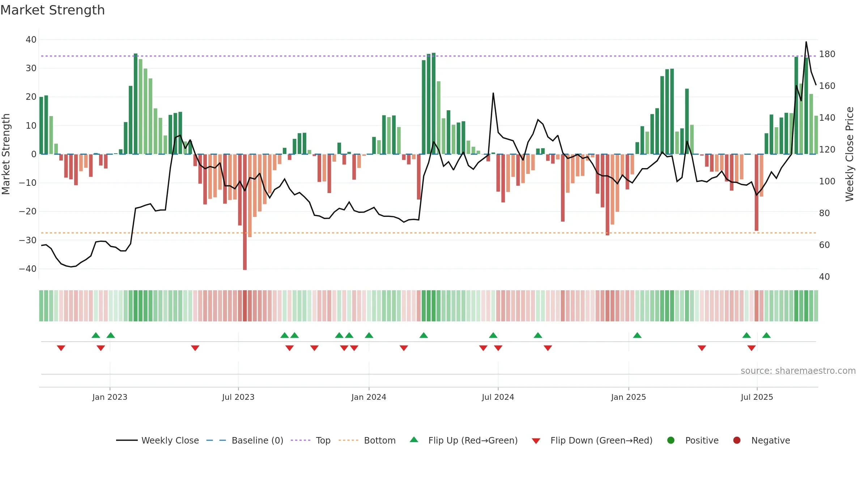Screen dimensions: 868x488
Task: Click the green Flip Up triangle legend icon
Action: (414, 440)
